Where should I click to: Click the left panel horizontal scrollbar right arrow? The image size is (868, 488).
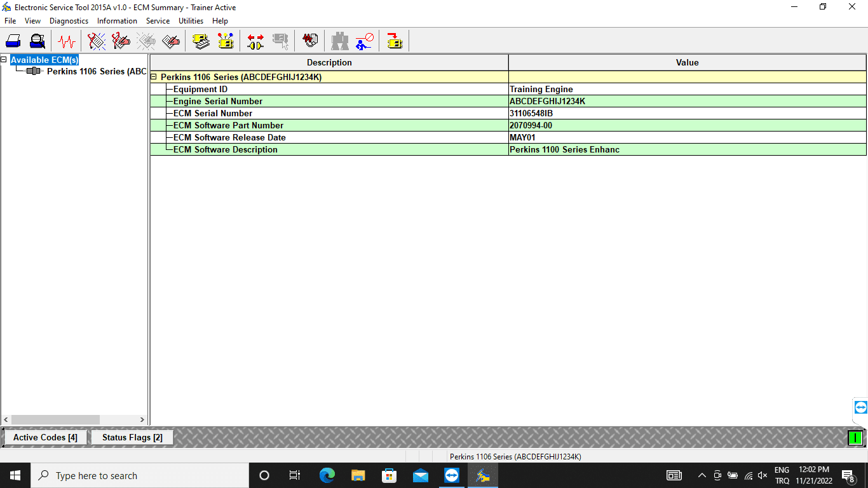coord(142,420)
